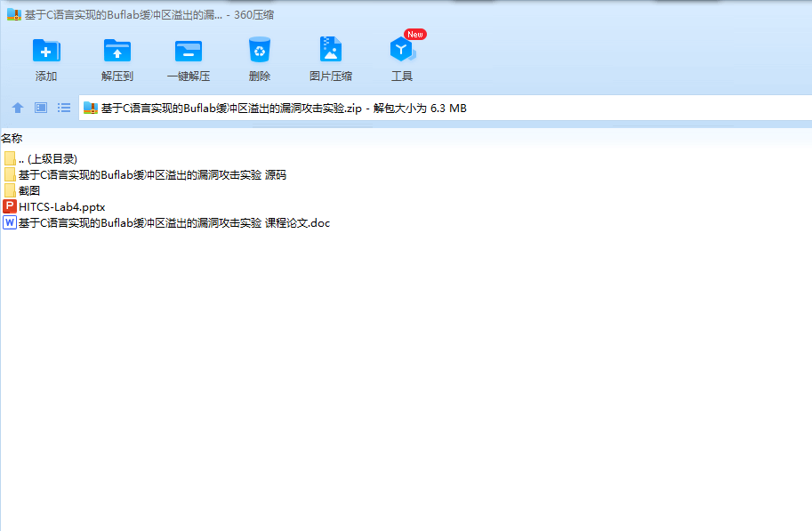Click the 删除 (delete) recycle bin icon
This screenshot has height=531, width=812.
point(260,50)
